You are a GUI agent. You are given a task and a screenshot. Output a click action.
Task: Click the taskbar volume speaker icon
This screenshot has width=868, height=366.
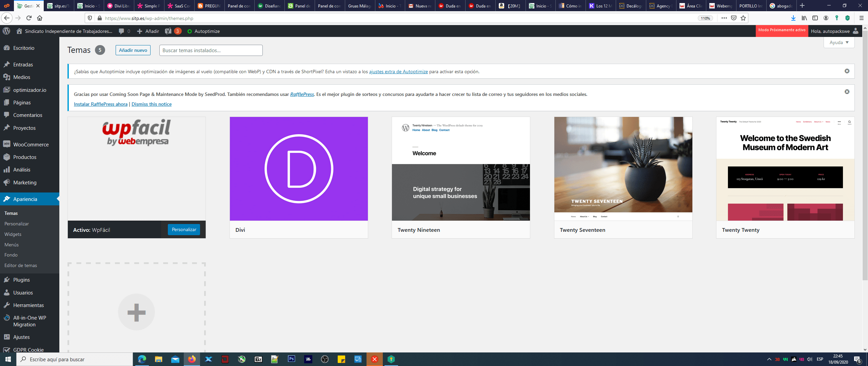(x=810, y=359)
